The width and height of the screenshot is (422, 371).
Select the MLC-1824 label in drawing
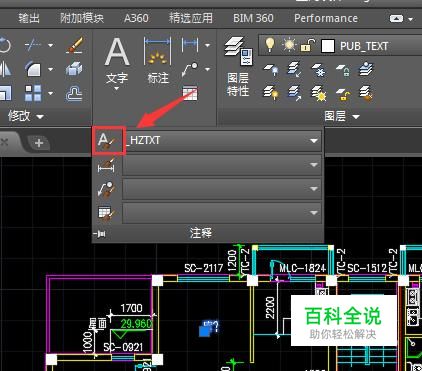pos(302,268)
